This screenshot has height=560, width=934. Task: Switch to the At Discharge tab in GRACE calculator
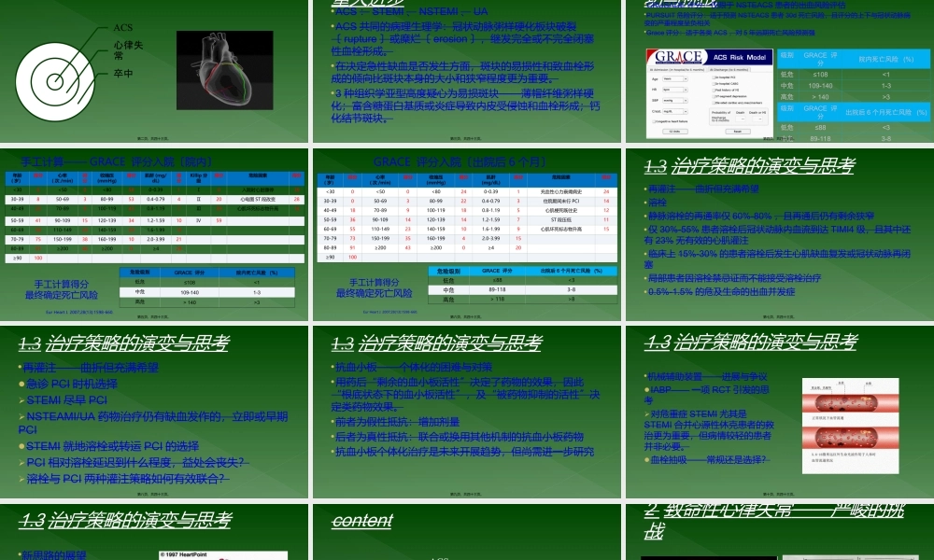click(x=727, y=69)
